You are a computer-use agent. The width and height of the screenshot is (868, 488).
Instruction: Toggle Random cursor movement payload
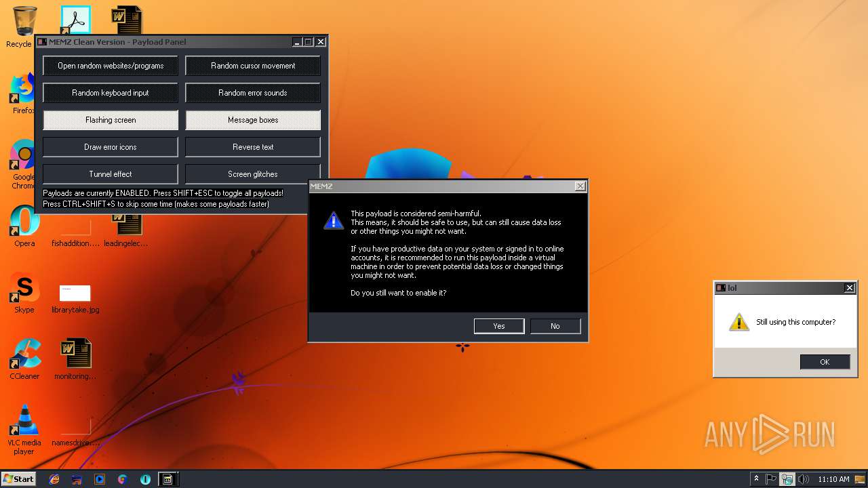[253, 66]
